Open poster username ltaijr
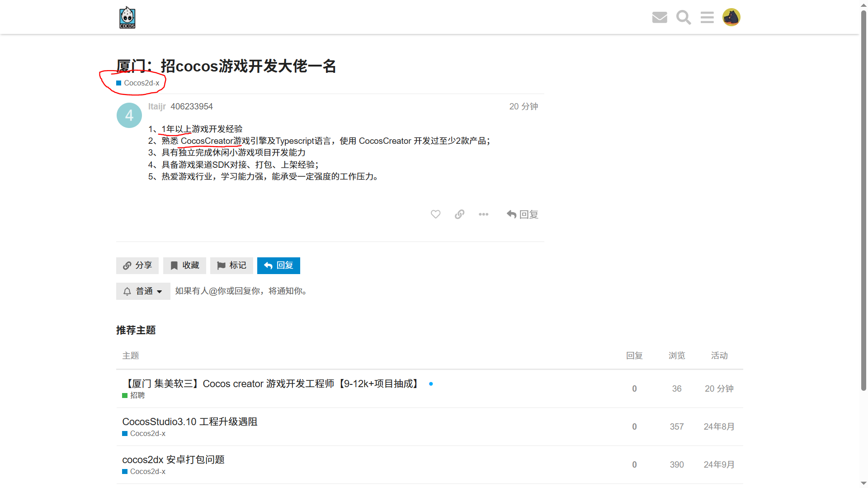The height and width of the screenshot is (488, 868). click(x=157, y=107)
